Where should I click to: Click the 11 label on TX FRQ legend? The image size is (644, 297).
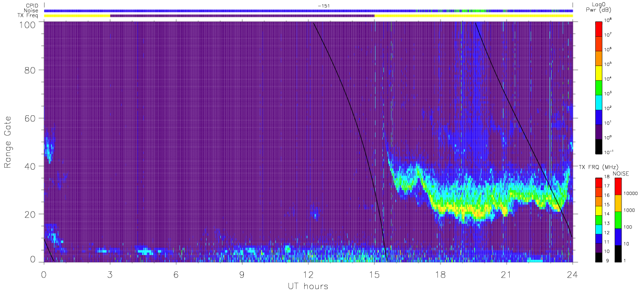[607, 243]
